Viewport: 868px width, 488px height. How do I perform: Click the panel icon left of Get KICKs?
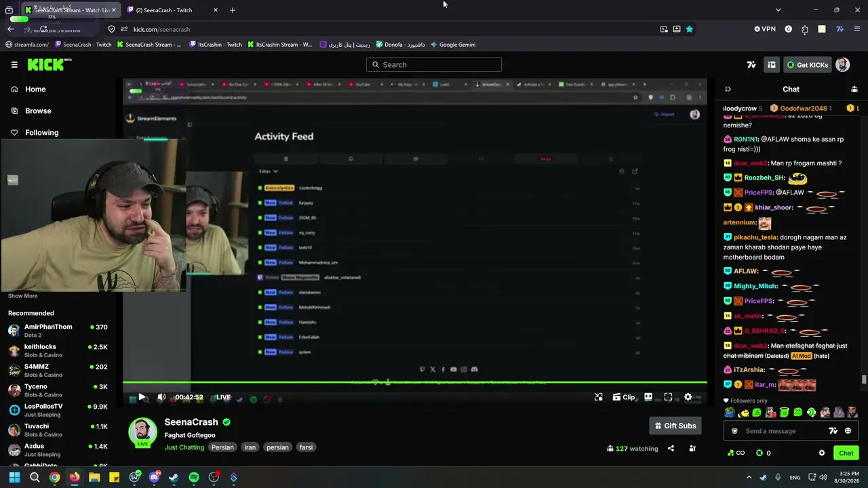point(772,64)
